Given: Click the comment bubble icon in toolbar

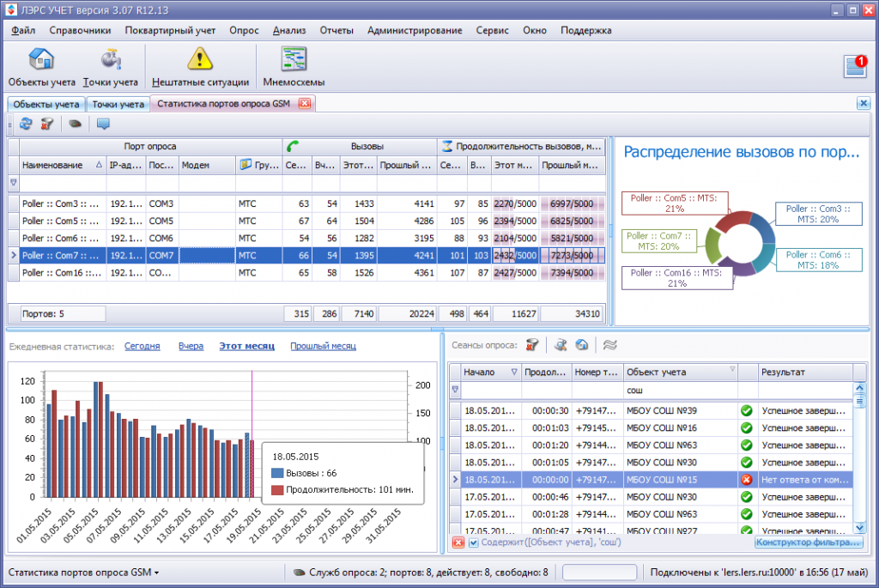Looking at the screenshot, I should click(x=103, y=124).
